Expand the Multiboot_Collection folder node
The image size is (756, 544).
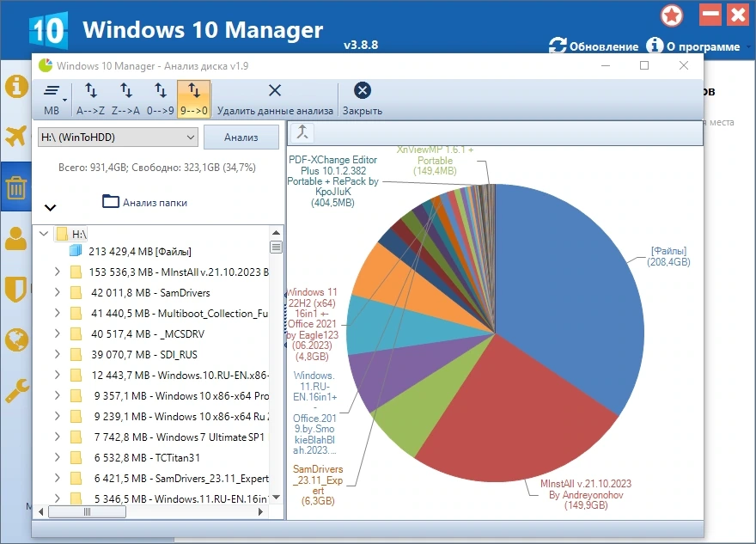57,313
